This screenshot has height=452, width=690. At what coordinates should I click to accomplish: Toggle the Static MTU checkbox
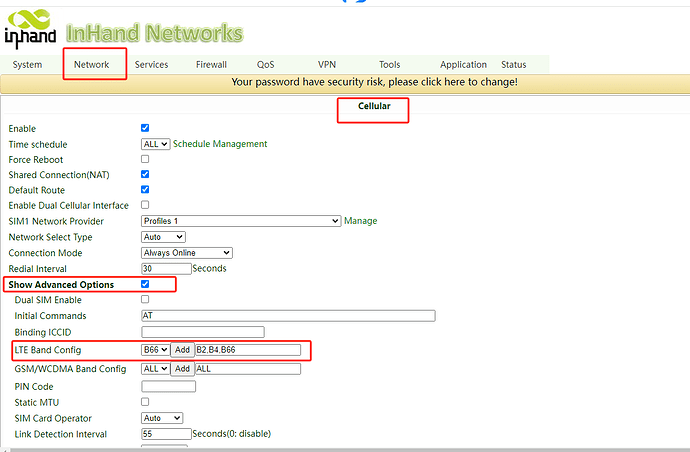click(146, 402)
